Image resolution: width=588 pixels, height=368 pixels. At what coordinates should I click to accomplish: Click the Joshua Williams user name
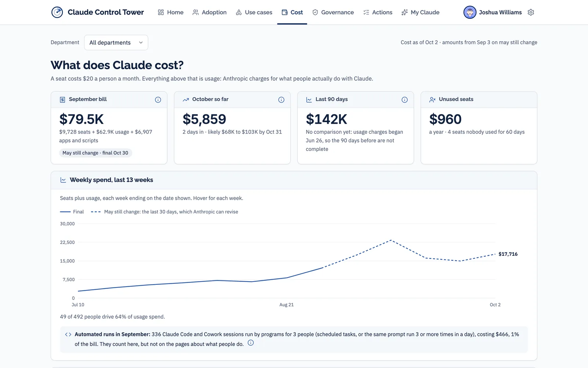[500, 12]
